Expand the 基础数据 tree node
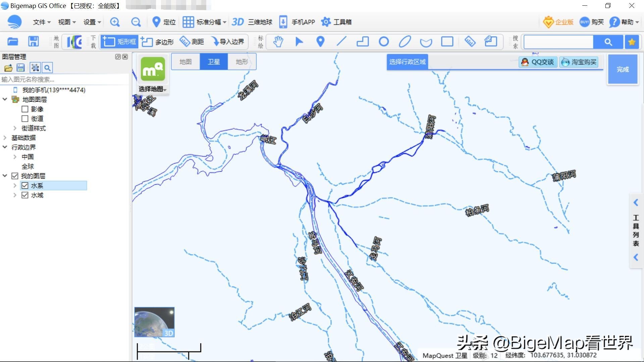This screenshot has height=362, width=644. click(x=5, y=138)
